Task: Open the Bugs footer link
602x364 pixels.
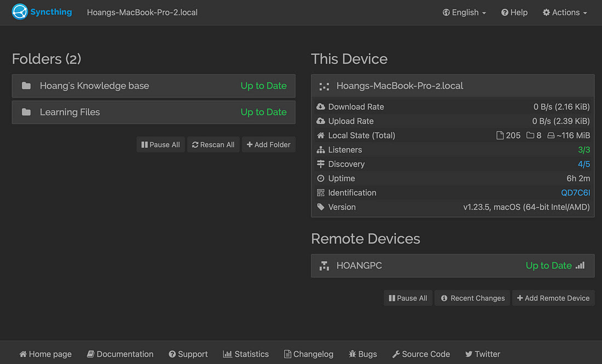Action: 362,354
